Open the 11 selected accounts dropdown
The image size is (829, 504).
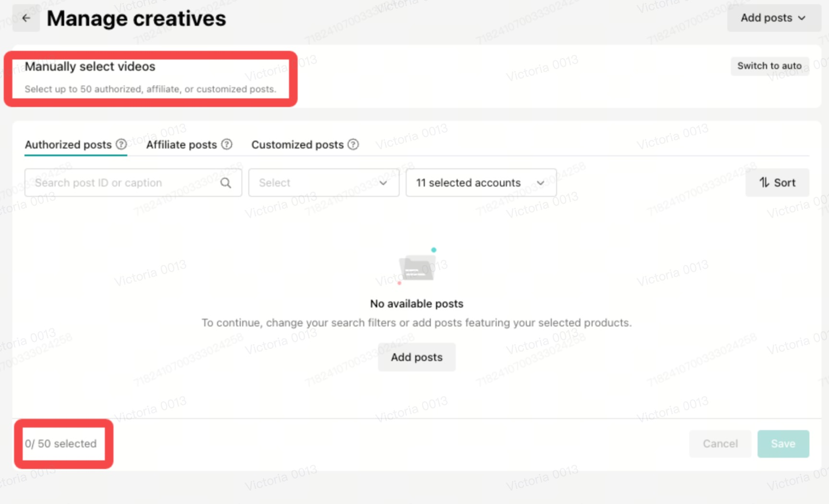(x=480, y=183)
